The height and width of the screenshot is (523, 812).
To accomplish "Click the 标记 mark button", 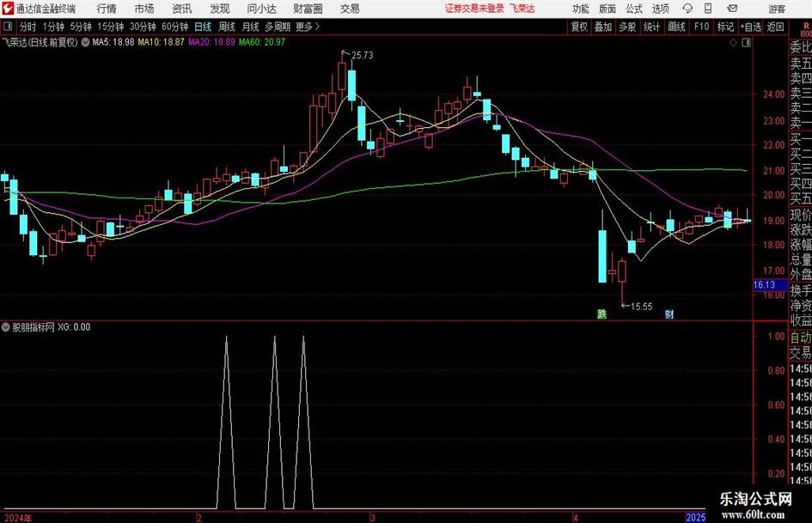I will click(x=725, y=27).
